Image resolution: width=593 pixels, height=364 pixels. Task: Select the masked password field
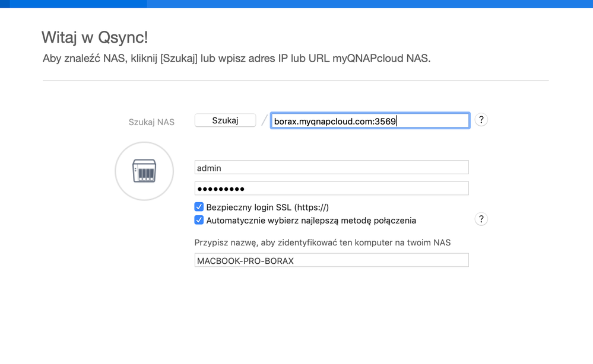(x=331, y=189)
